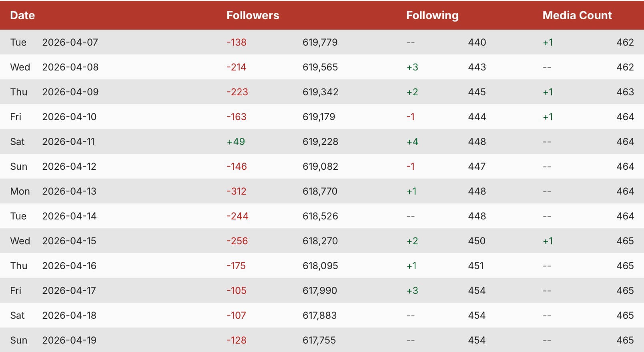The height and width of the screenshot is (352, 644).
Task: Click the 2026-04-07 date cell
Action: [x=70, y=42]
